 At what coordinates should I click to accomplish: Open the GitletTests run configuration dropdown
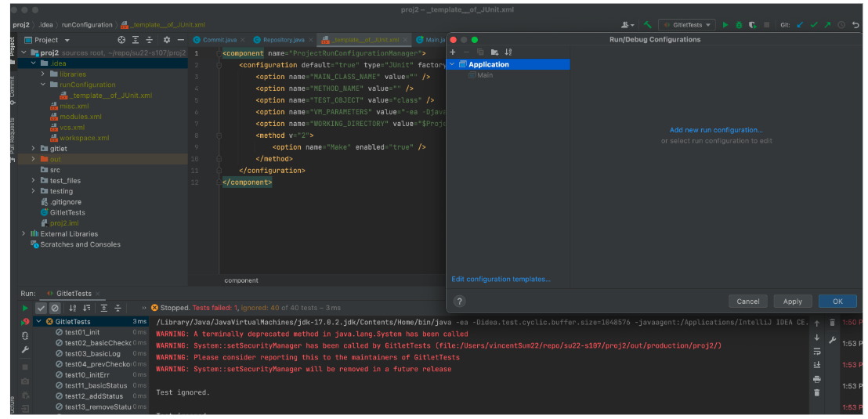click(x=687, y=25)
